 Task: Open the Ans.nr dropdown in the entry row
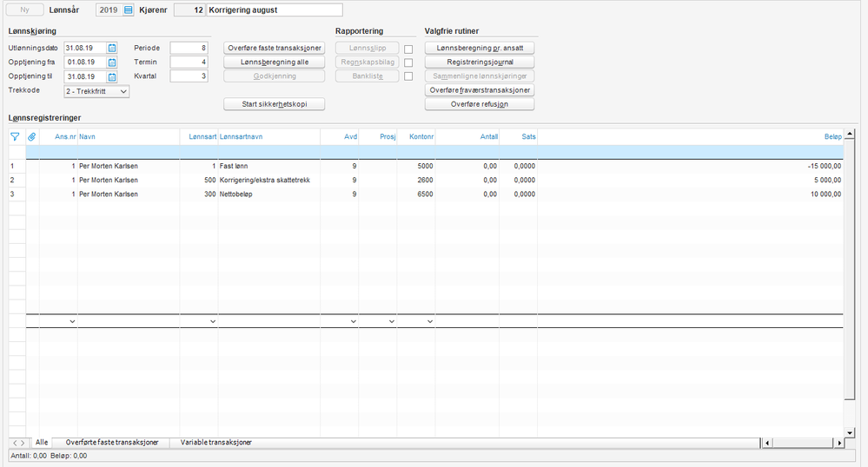click(72, 321)
